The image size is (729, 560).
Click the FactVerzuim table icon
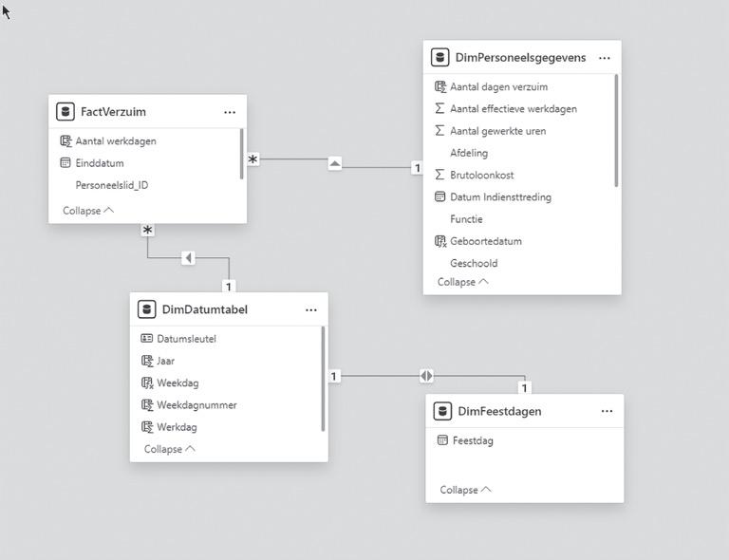(65, 112)
